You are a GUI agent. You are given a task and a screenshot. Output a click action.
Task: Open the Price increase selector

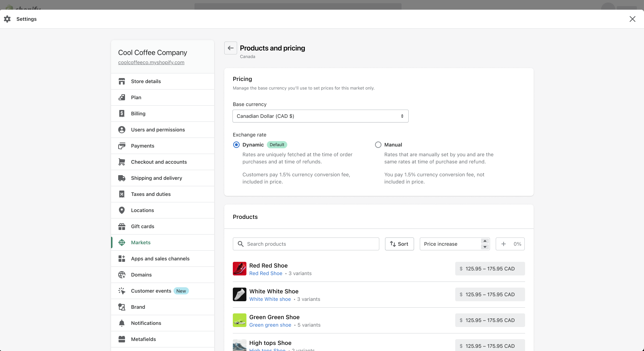click(454, 244)
